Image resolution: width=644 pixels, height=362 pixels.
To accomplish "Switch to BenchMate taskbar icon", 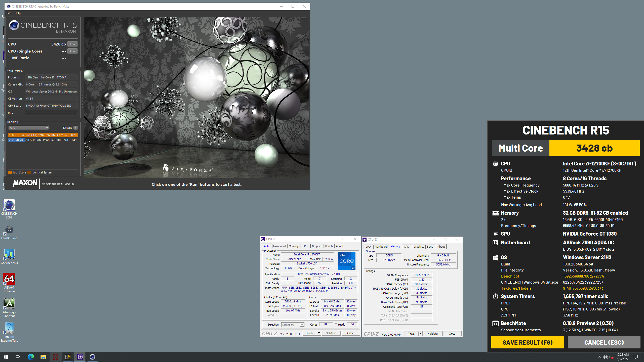I will pyautogui.click(x=68, y=357).
